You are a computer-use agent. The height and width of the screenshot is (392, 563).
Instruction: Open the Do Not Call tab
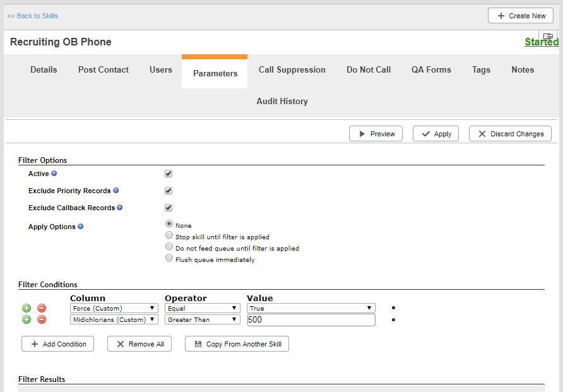369,69
